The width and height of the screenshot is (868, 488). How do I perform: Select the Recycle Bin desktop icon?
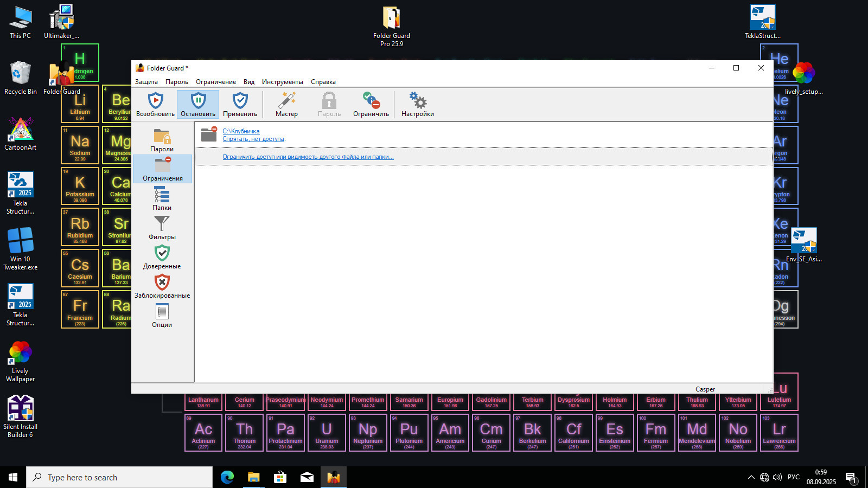click(21, 78)
